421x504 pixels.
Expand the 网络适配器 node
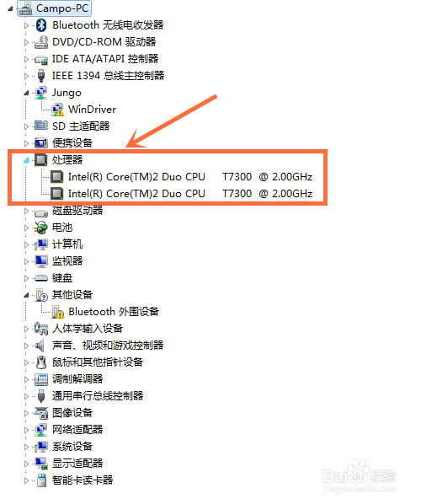point(26,430)
